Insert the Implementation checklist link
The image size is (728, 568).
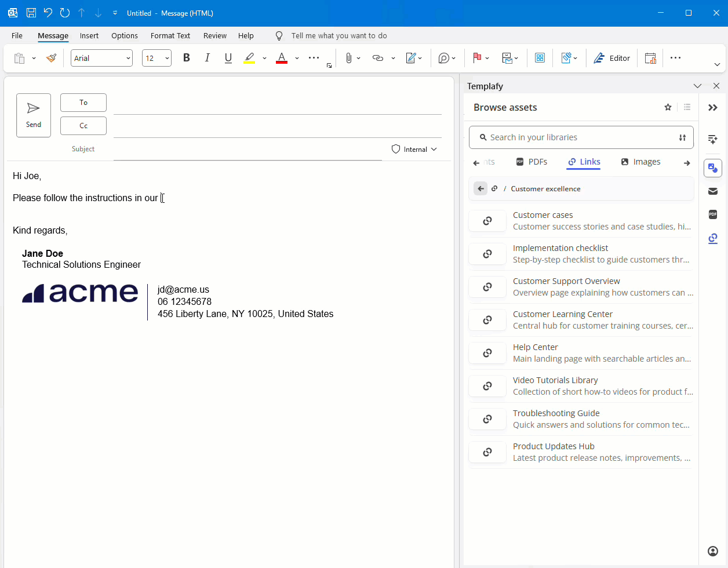click(x=581, y=254)
